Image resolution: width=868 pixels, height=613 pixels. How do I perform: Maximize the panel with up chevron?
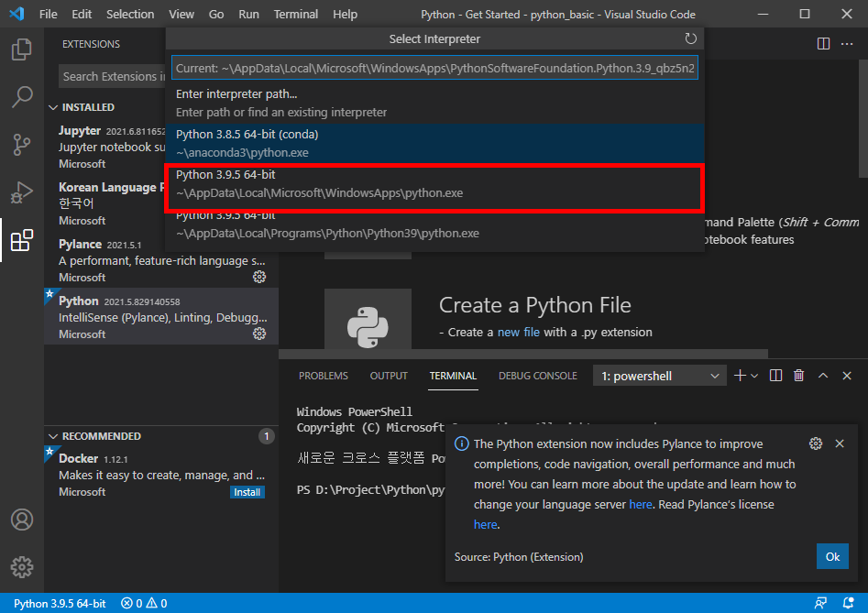click(823, 376)
